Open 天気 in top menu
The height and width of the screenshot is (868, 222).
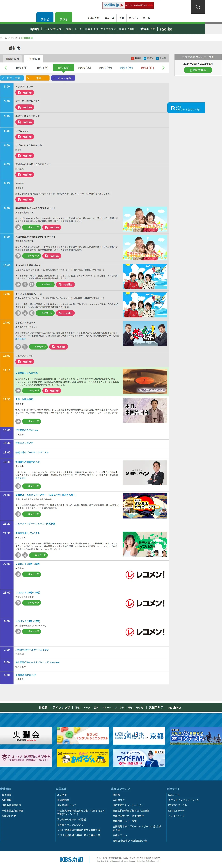point(121,18)
